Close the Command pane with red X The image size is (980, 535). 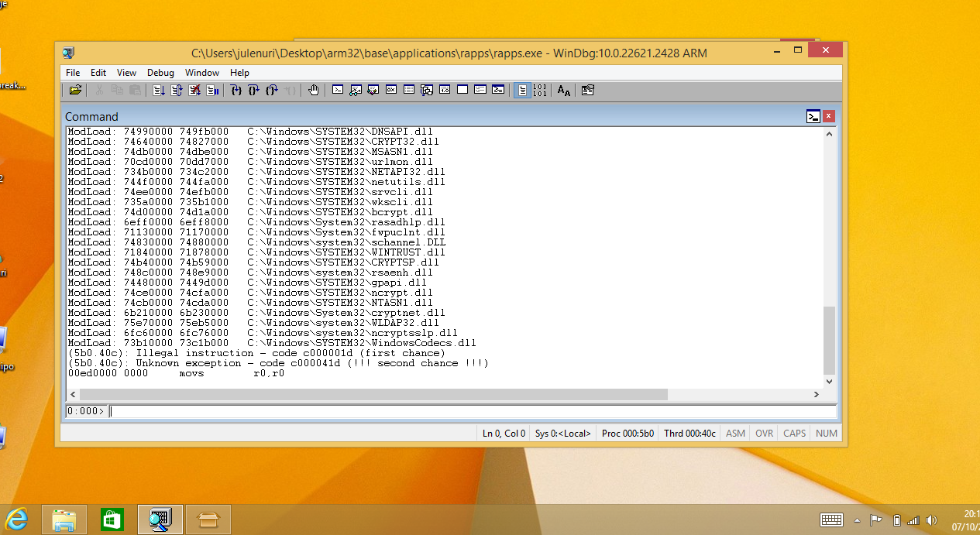(x=828, y=116)
